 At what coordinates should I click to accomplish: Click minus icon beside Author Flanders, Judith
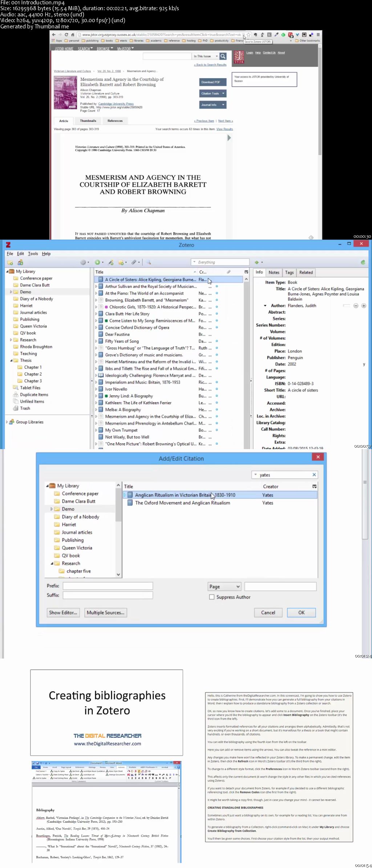[356, 306]
